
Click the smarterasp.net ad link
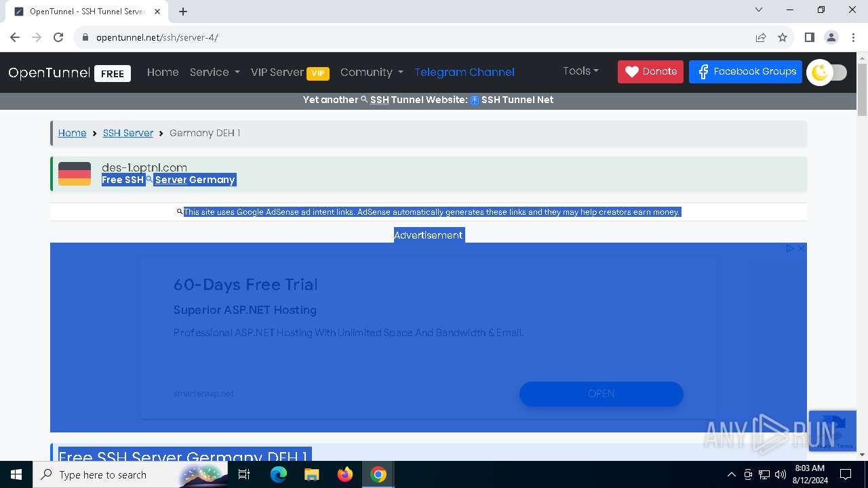coord(203,394)
